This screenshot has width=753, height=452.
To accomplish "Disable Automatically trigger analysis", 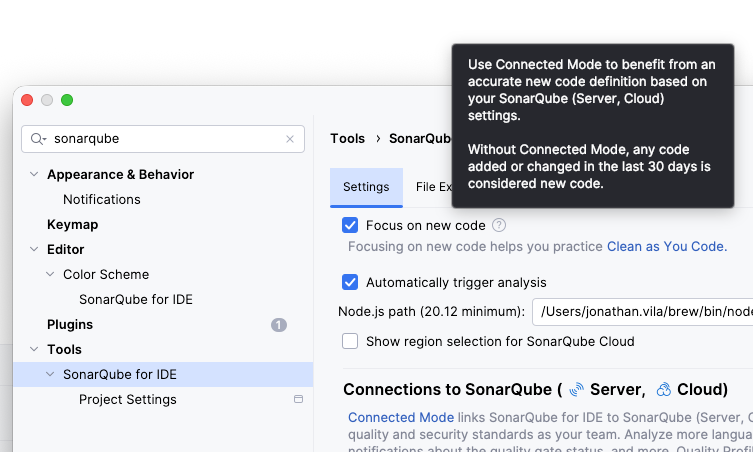I will [350, 282].
